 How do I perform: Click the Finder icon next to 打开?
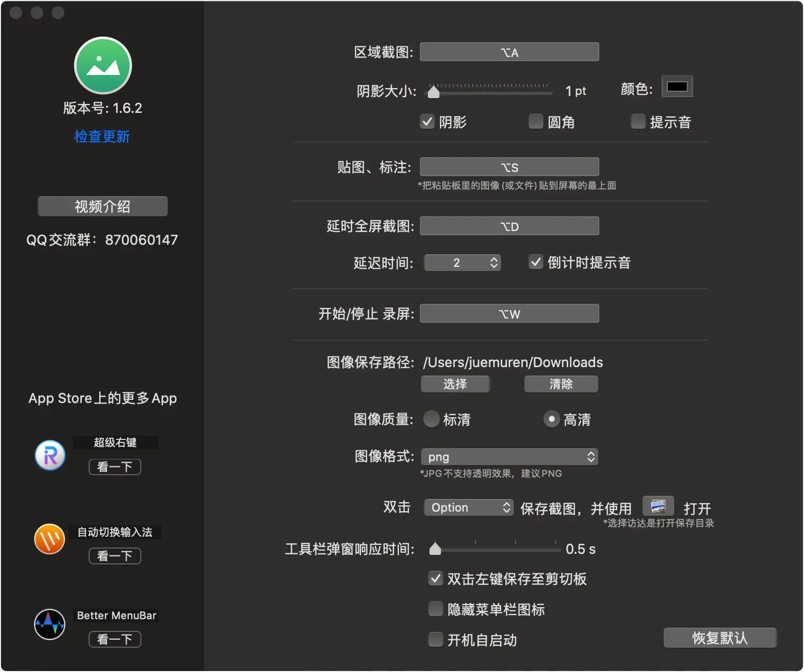pos(658,505)
